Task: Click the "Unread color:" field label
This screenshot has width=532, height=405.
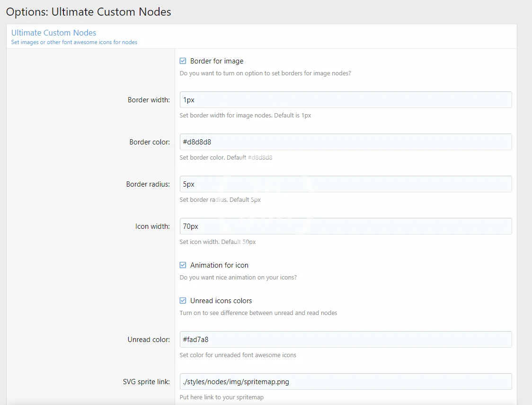Action: coord(149,340)
